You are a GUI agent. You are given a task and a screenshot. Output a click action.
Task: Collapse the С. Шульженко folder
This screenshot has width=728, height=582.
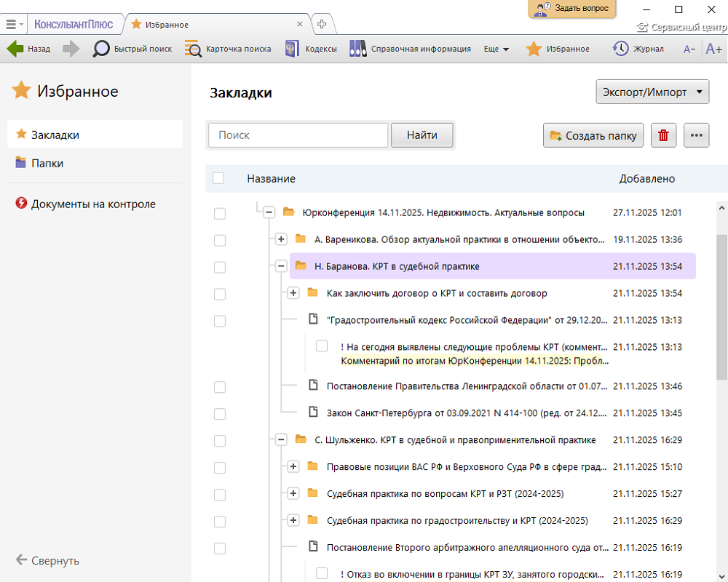[281, 439]
